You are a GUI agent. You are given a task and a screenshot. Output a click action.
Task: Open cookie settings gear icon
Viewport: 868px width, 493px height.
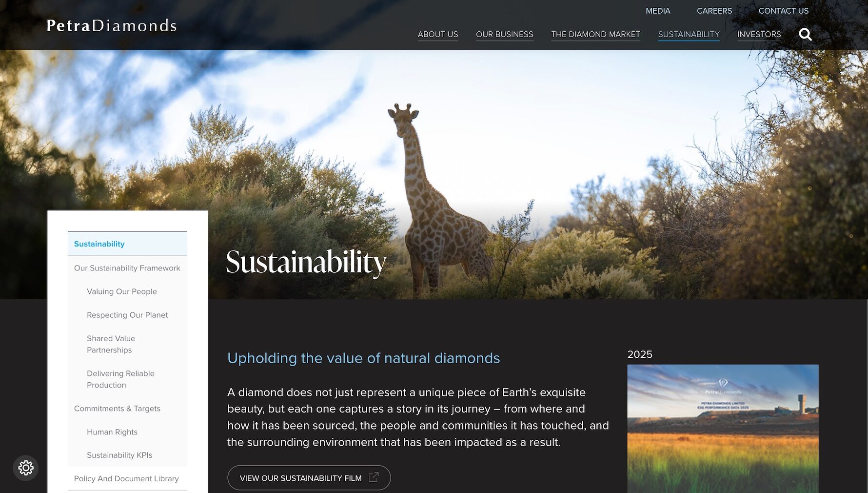point(26,468)
